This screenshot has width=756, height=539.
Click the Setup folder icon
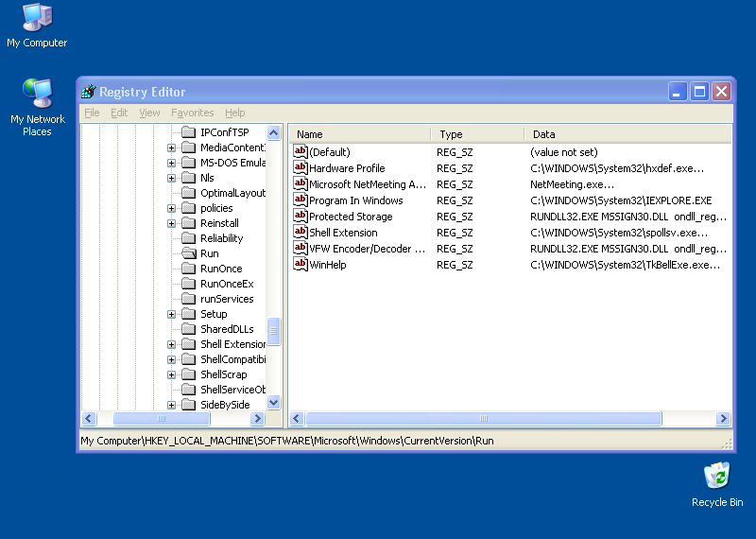[x=188, y=314]
